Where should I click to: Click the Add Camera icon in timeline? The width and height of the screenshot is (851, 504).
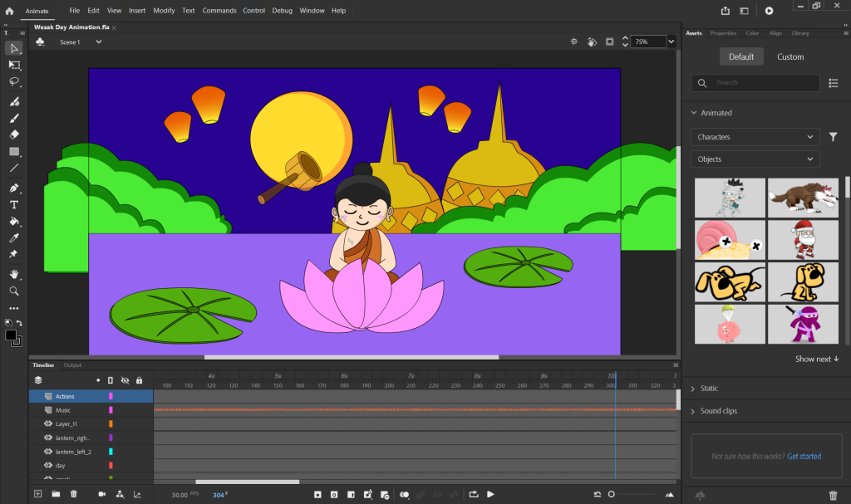coord(102,494)
